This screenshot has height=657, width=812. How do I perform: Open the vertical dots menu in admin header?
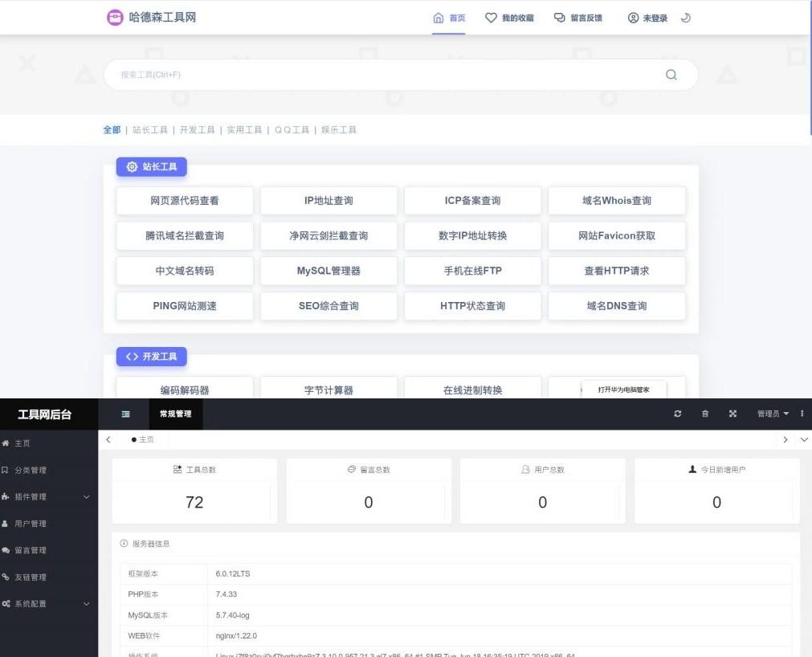click(802, 413)
